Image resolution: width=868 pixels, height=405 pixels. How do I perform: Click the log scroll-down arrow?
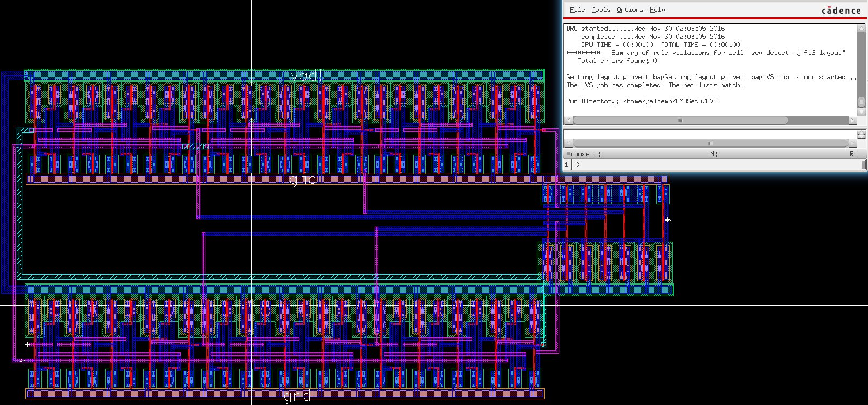(860, 111)
